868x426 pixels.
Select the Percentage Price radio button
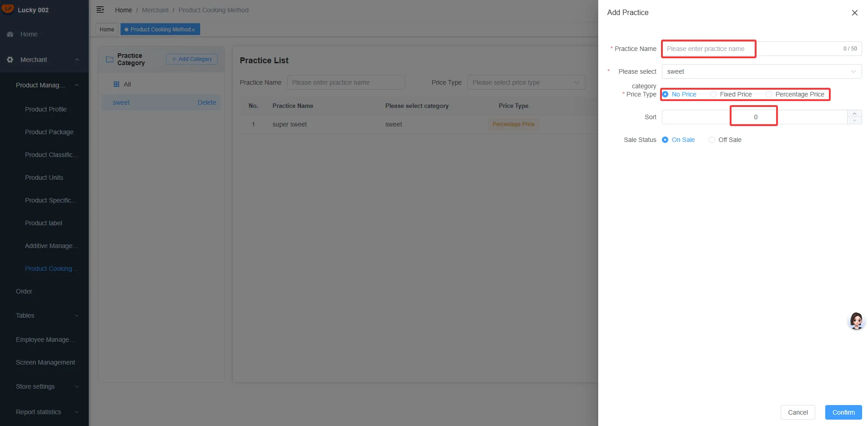pos(769,94)
